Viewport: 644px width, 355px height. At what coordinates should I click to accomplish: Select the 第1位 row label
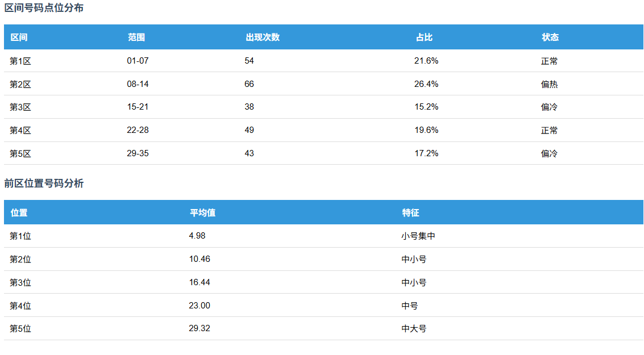[20, 236]
